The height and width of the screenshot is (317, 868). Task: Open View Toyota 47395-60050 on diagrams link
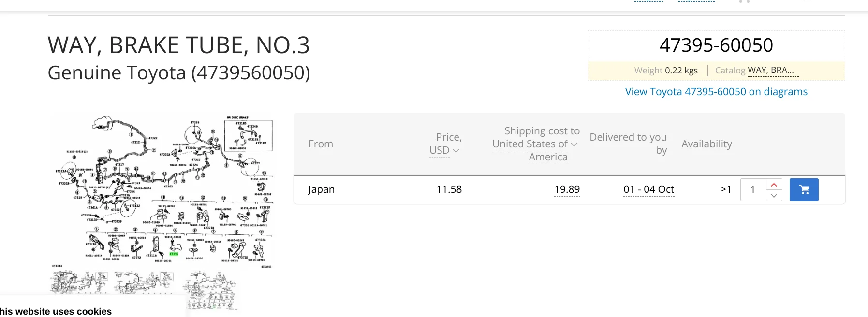click(x=716, y=92)
